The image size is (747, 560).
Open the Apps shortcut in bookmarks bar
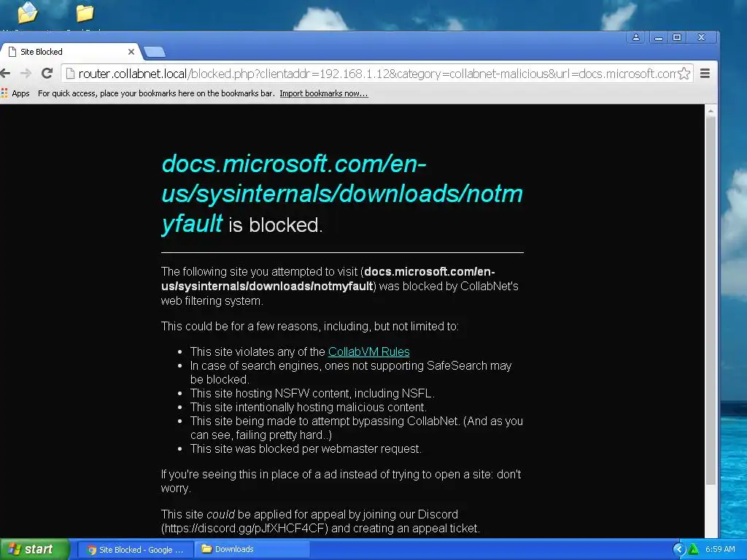tap(16, 93)
